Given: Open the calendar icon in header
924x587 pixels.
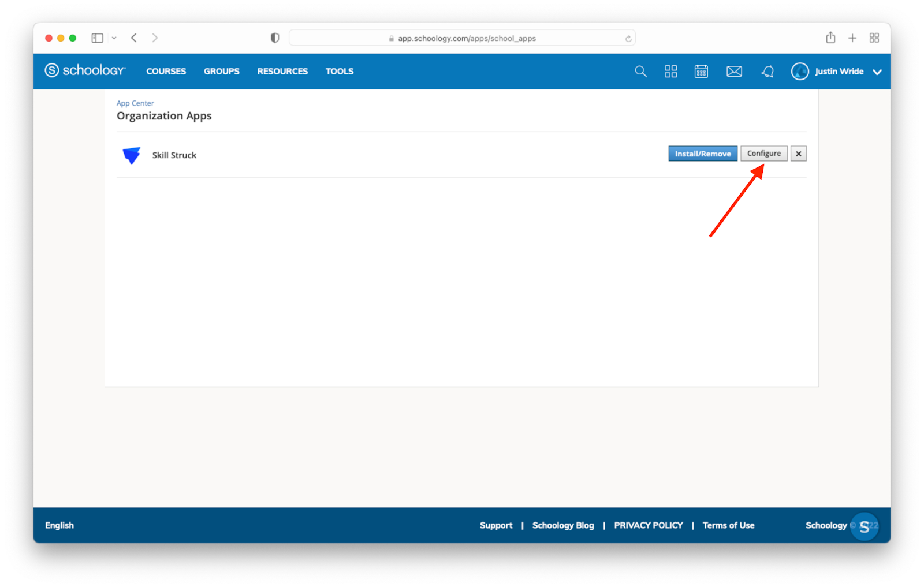Looking at the screenshot, I should [701, 72].
